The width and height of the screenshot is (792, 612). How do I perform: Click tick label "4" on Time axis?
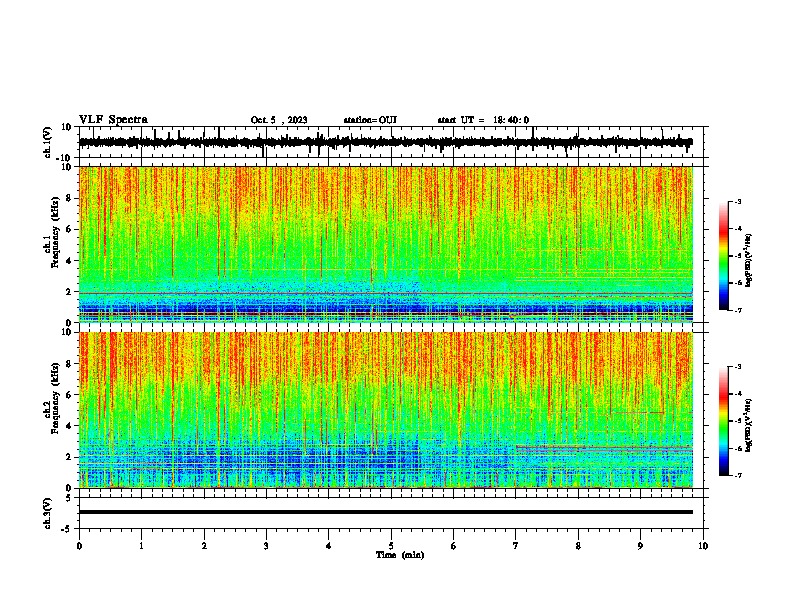[x=329, y=546]
